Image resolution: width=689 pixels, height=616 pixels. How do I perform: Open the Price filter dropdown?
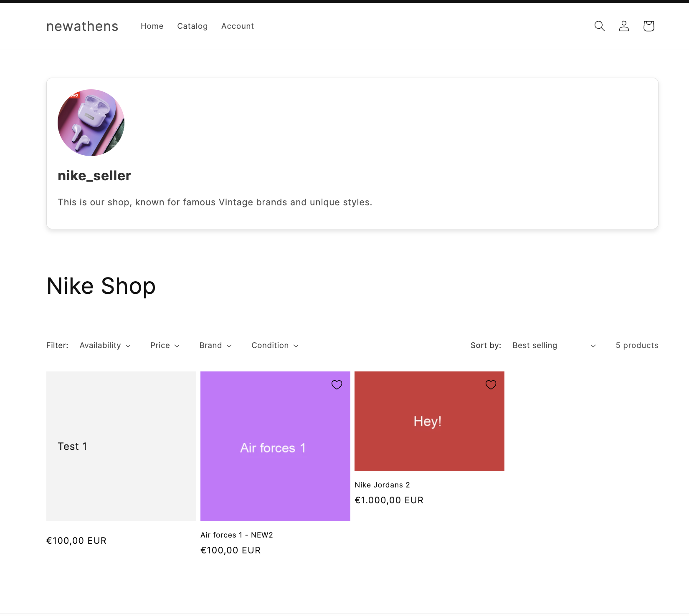point(165,345)
